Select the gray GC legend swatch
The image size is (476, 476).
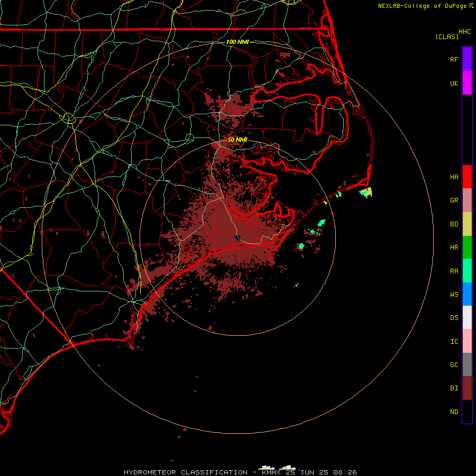point(467,364)
